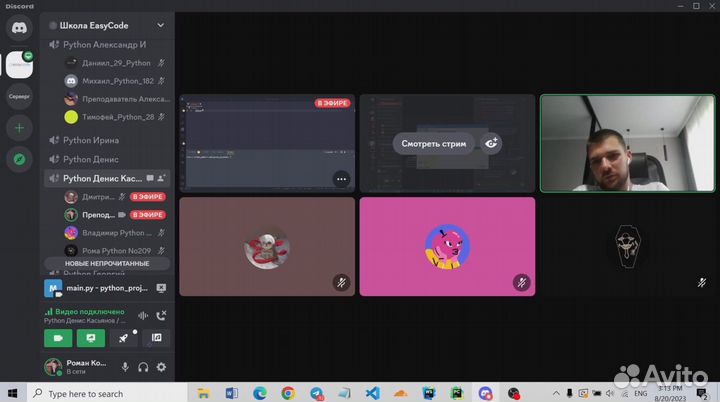720x402 pixels.
Task: Stop streaming main.py screen share
Action: coord(161,288)
